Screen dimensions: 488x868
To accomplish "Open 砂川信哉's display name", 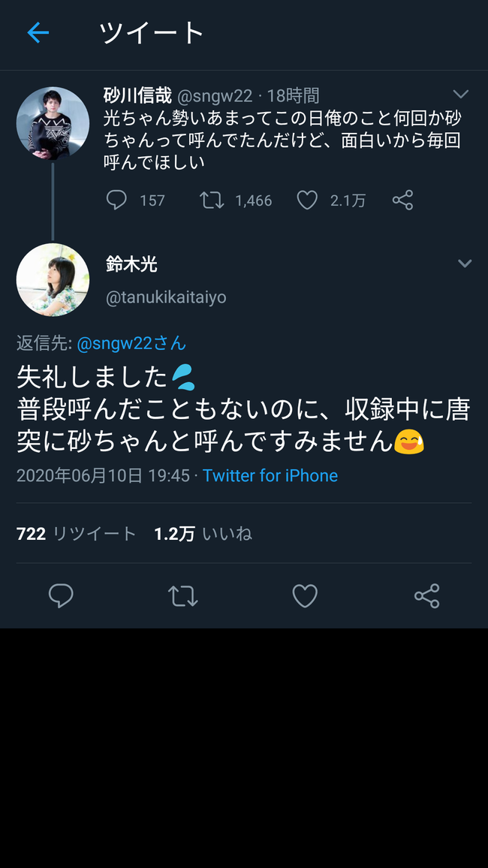I will [x=138, y=95].
